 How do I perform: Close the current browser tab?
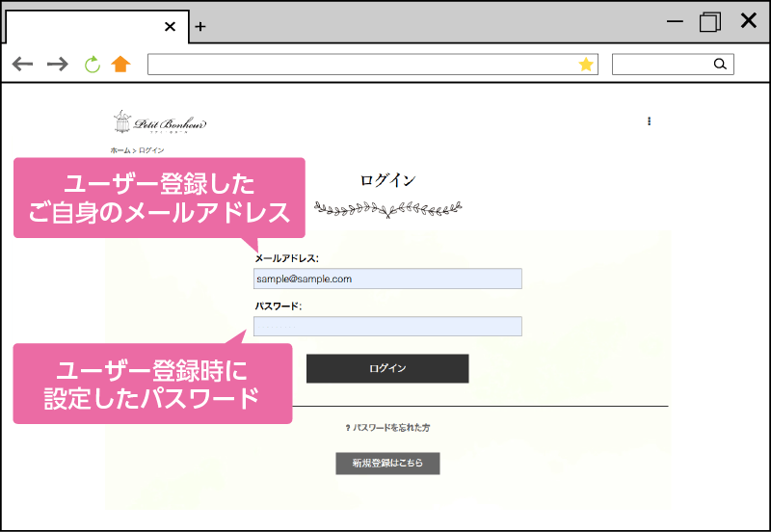point(171,26)
